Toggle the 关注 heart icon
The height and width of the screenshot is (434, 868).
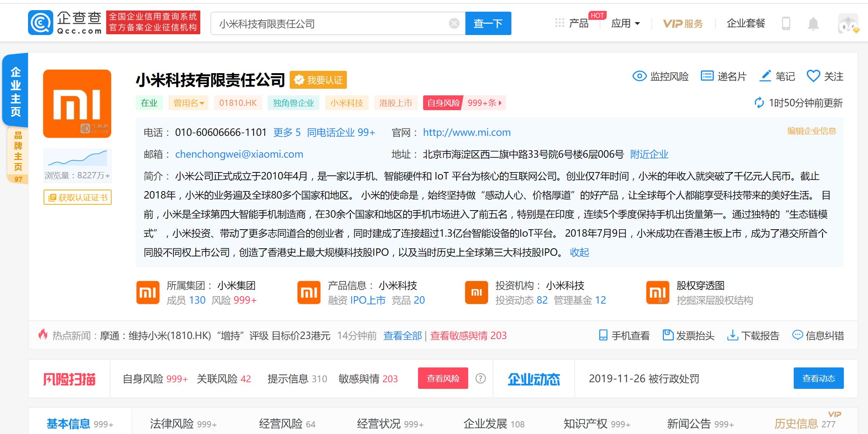[813, 76]
